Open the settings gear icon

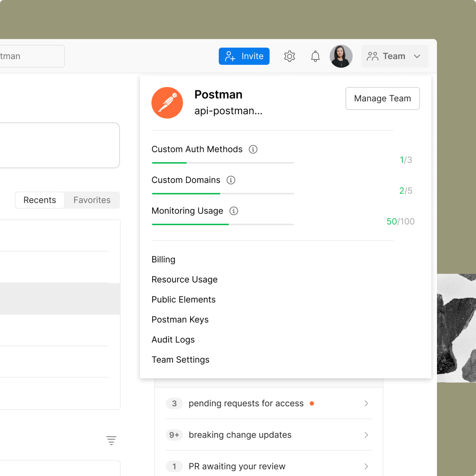coord(290,56)
